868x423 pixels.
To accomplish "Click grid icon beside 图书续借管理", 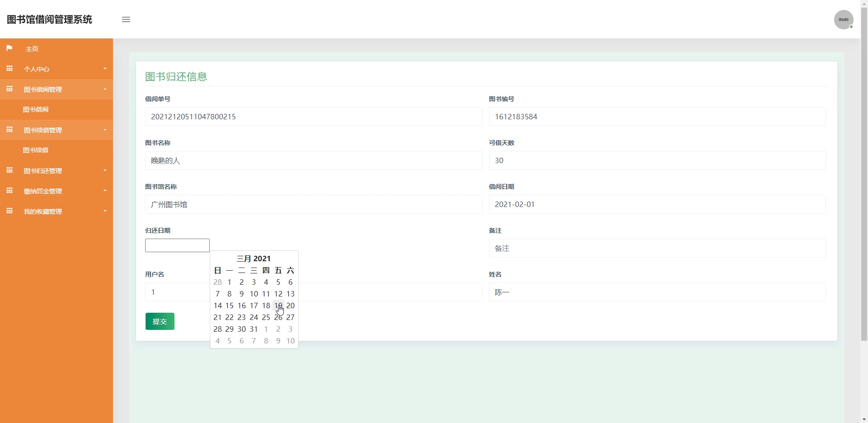I will click(x=9, y=129).
